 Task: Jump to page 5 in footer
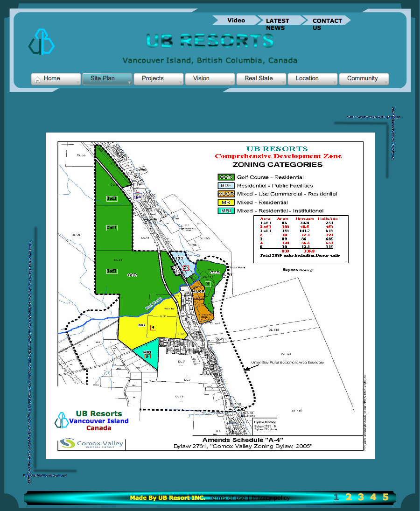[x=385, y=497]
